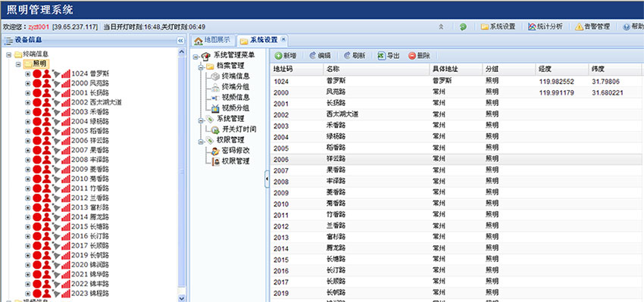Select table row 1024 普罗斯
Image resolution: width=644 pixels, height=302 pixels.
457,81
